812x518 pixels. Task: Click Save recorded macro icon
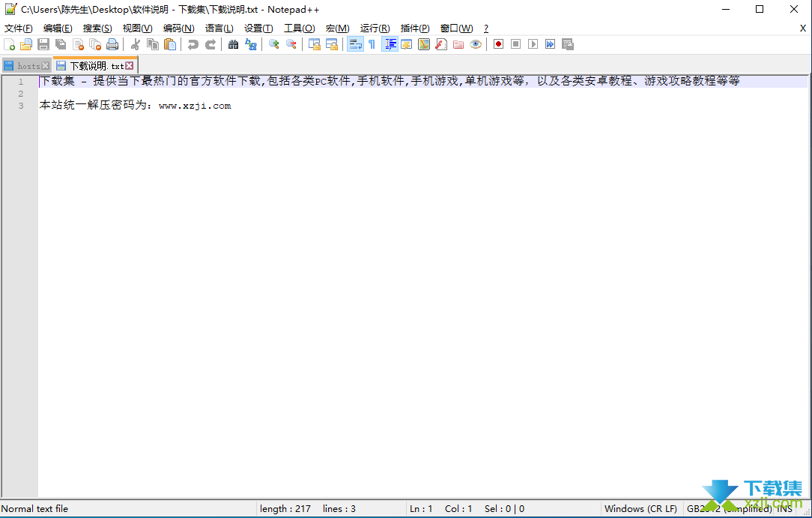568,44
